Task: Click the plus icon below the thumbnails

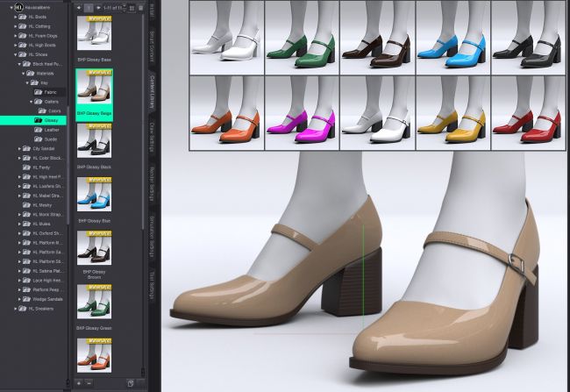Action: [x=77, y=383]
